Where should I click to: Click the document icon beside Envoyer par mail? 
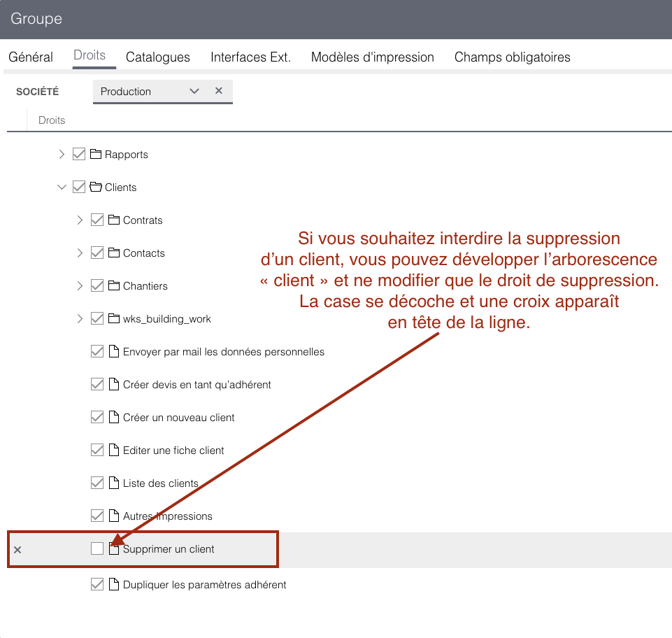coord(113,352)
